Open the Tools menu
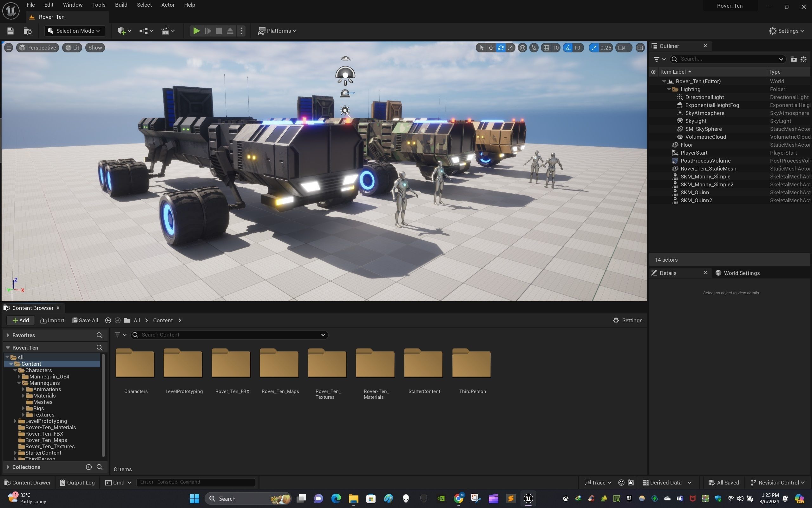 [99, 5]
